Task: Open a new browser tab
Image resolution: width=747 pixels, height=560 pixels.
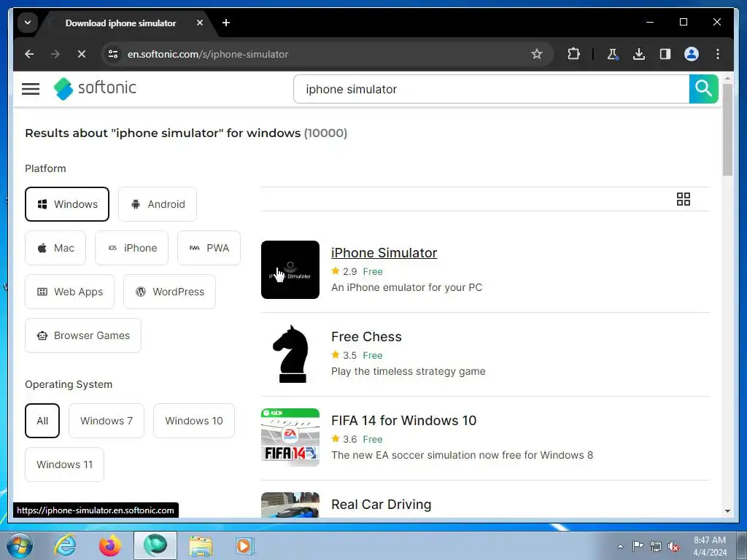Action: pyautogui.click(x=226, y=23)
